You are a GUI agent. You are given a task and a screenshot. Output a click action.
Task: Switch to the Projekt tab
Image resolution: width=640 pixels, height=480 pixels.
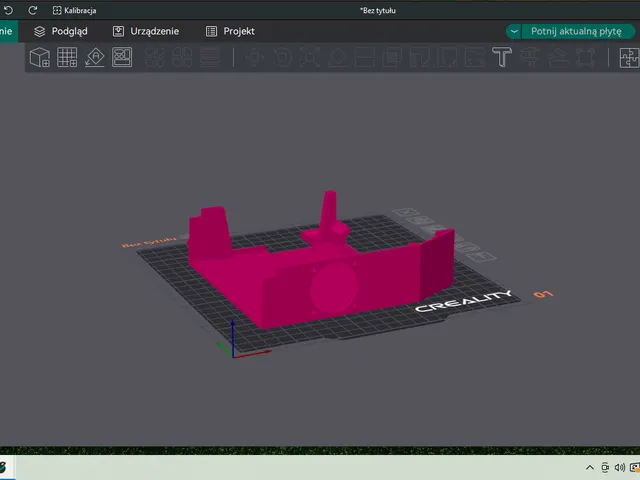230,31
